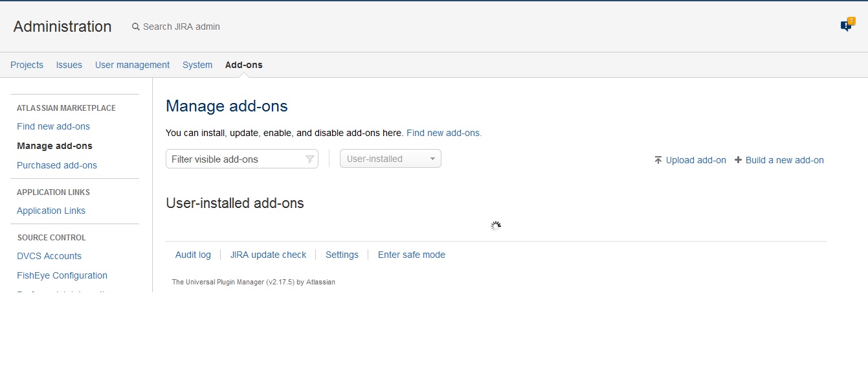Screen dimensions: 868x368
Task: Open Purchased add-ons page
Action: tap(57, 165)
